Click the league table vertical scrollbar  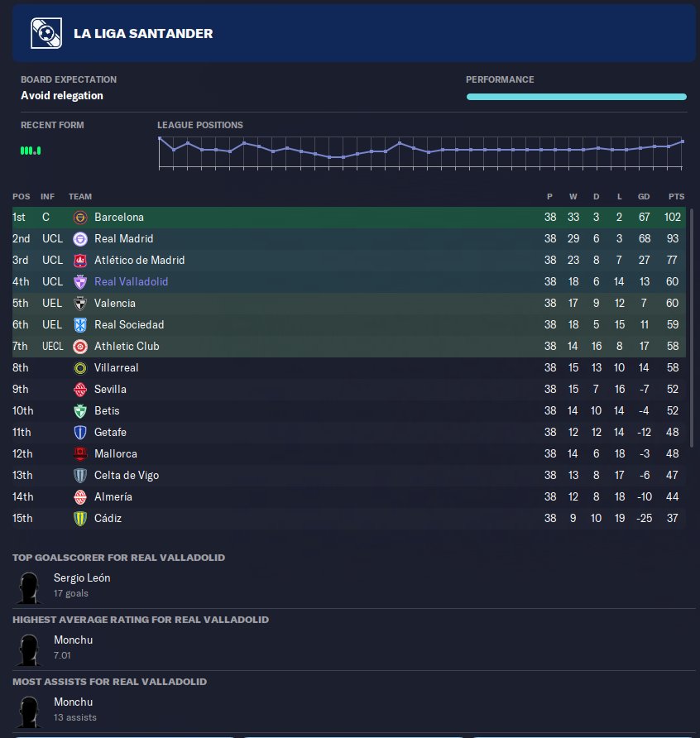click(693, 331)
